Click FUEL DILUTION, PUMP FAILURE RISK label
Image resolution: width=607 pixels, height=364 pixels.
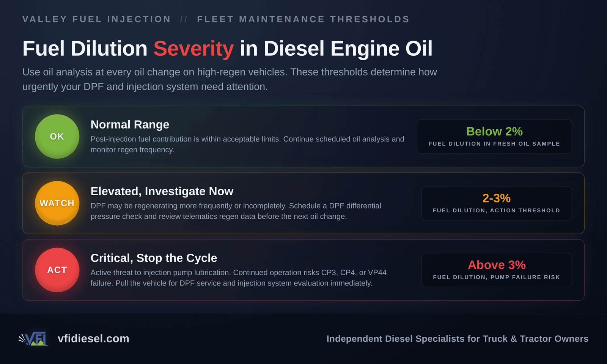click(497, 277)
